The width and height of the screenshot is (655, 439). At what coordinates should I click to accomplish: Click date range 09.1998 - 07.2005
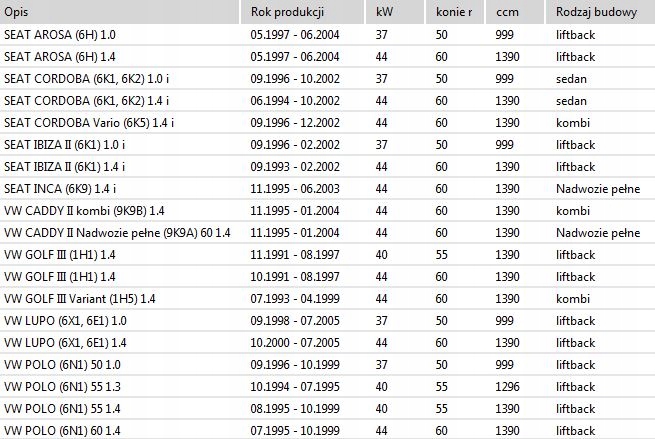pyautogui.click(x=295, y=321)
